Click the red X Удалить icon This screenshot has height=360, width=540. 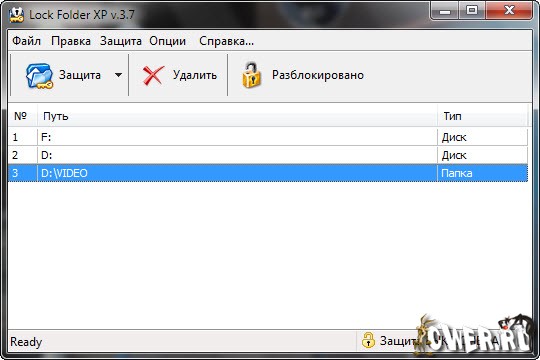(x=153, y=75)
